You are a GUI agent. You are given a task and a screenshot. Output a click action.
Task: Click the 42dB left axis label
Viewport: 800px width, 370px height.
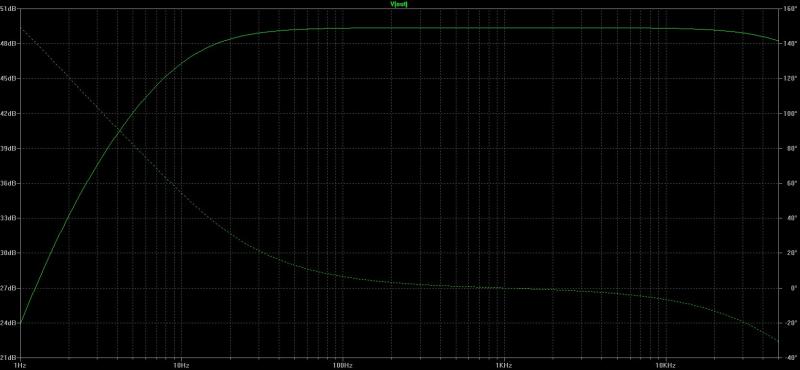pyautogui.click(x=9, y=113)
